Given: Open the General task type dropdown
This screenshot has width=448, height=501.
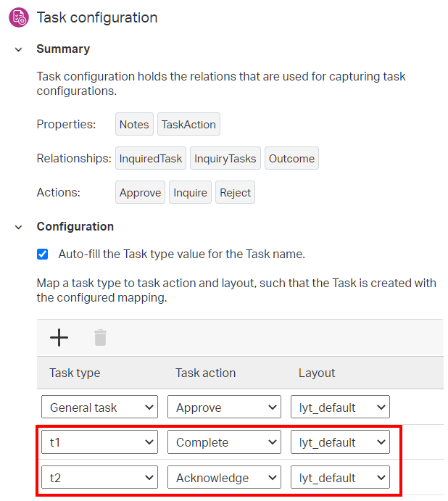Looking at the screenshot, I should [x=99, y=407].
